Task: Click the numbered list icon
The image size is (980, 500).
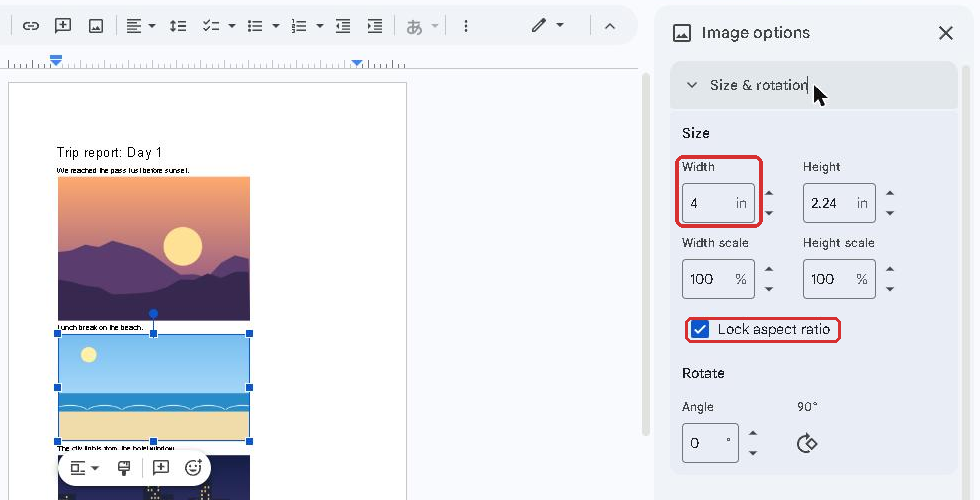Action: click(299, 26)
